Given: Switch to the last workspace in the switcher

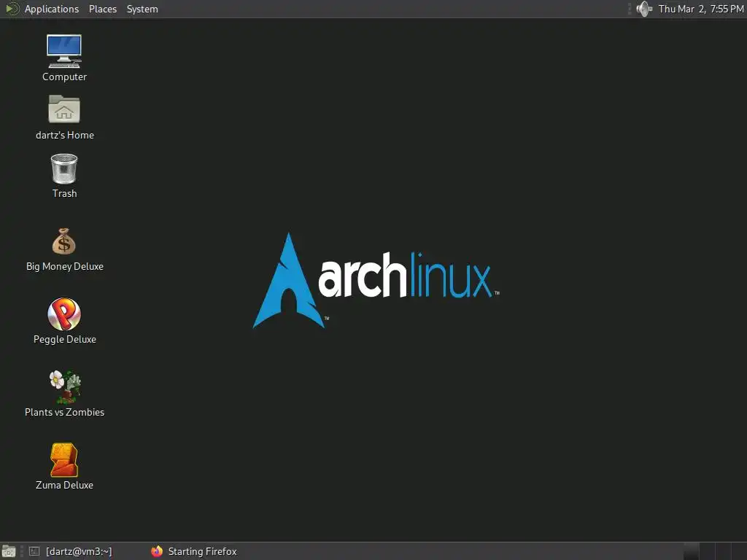Looking at the screenshot, I should (738, 551).
